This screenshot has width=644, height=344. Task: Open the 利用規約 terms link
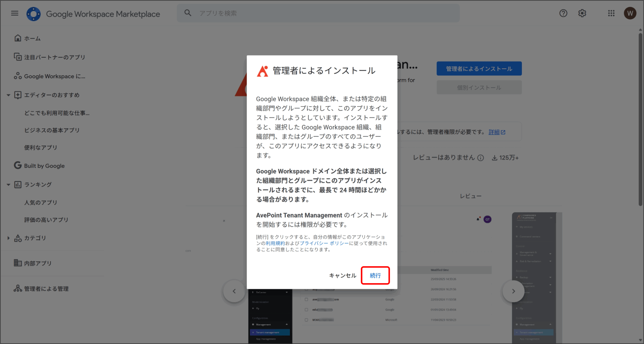275,243
